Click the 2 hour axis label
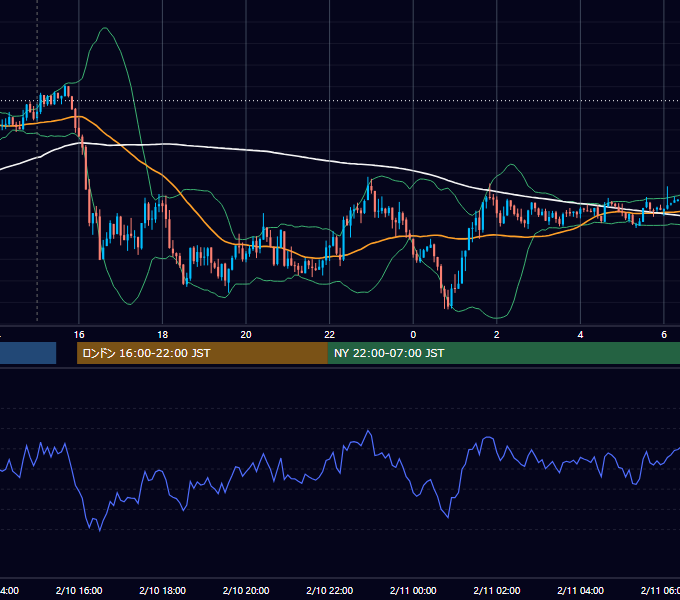 497,334
